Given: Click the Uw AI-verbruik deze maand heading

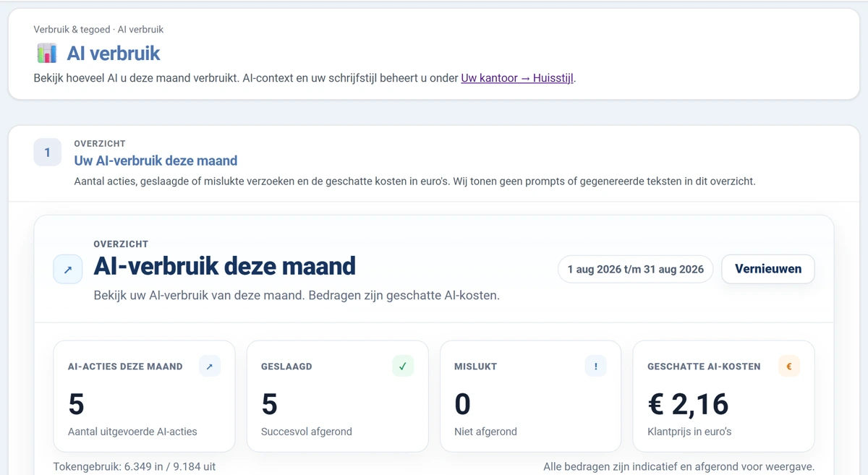Looking at the screenshot, I should point(156,161).
